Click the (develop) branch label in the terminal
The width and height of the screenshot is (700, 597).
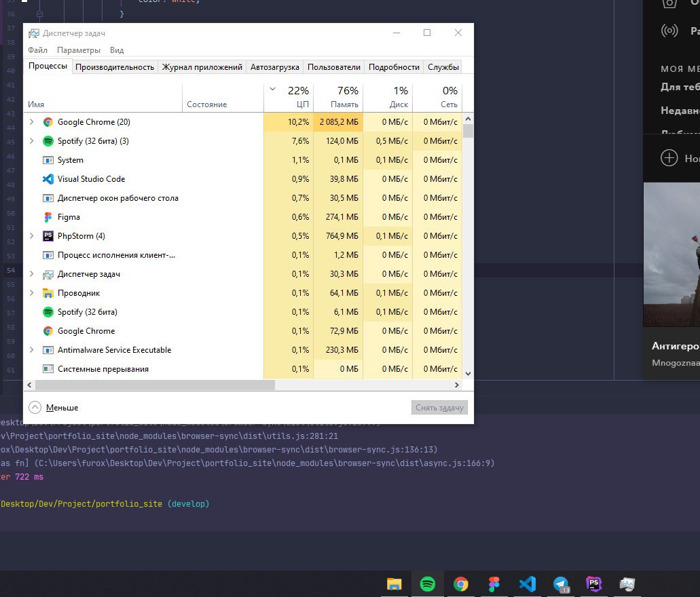coord(188,504)
